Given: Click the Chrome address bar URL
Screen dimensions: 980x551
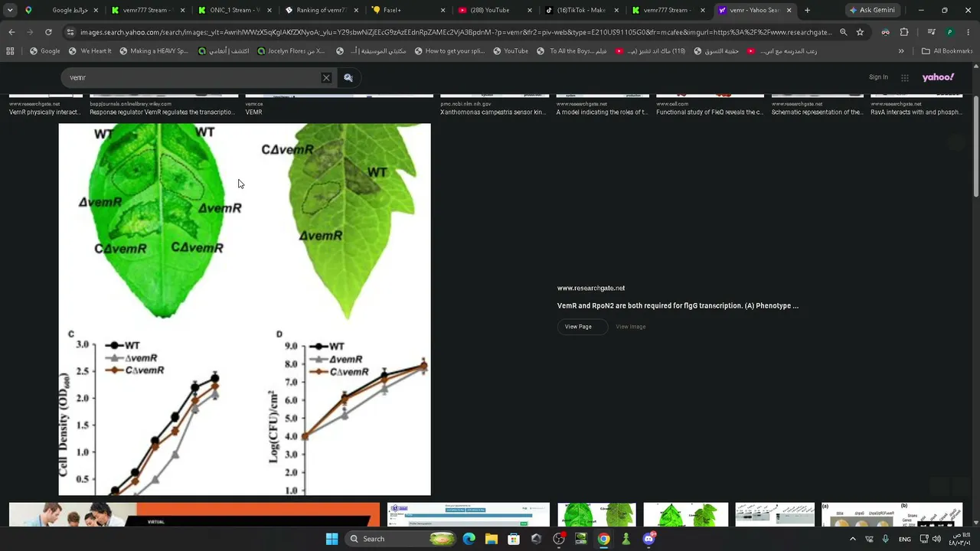Looking at the screenshot, I should 456,32.
